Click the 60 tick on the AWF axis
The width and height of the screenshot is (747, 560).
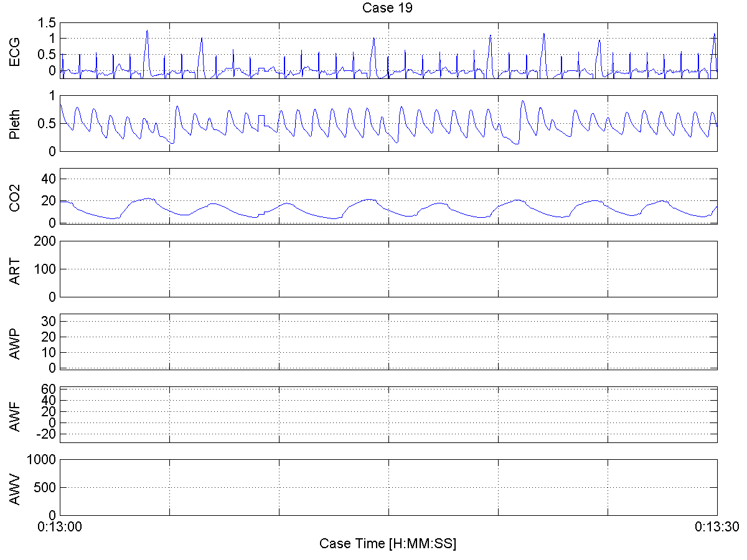(x=49, y=389)
